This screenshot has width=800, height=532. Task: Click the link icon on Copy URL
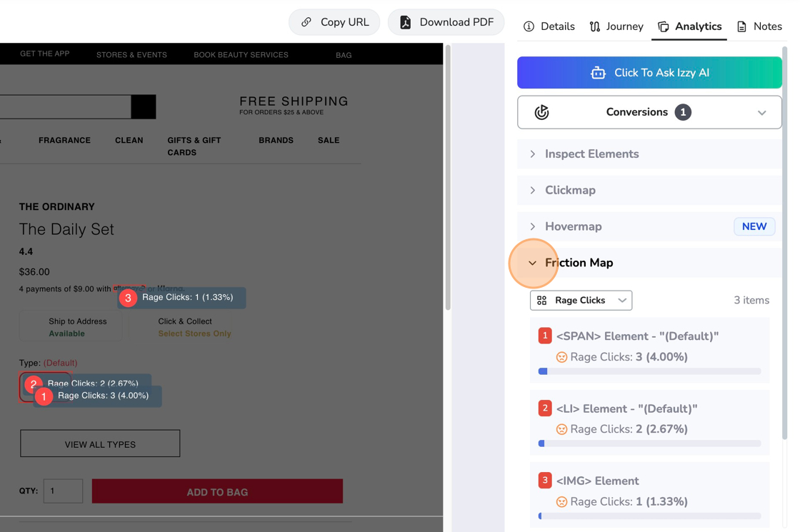click(x=306, y=22)
